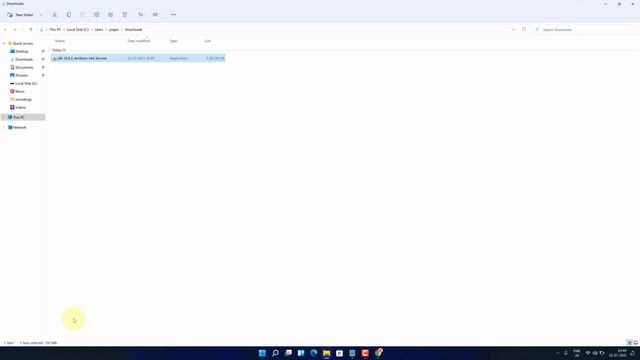Viewport: 640px width, 360px height.
Task: Click the rightmost app icon in the taskbar's centered group
Action: pos(378,353)
